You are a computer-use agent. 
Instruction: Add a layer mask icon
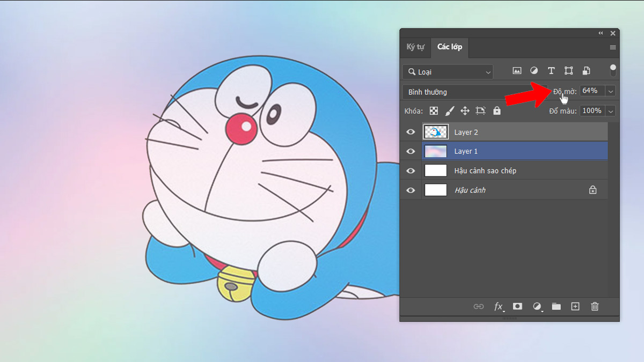(517, 306)
